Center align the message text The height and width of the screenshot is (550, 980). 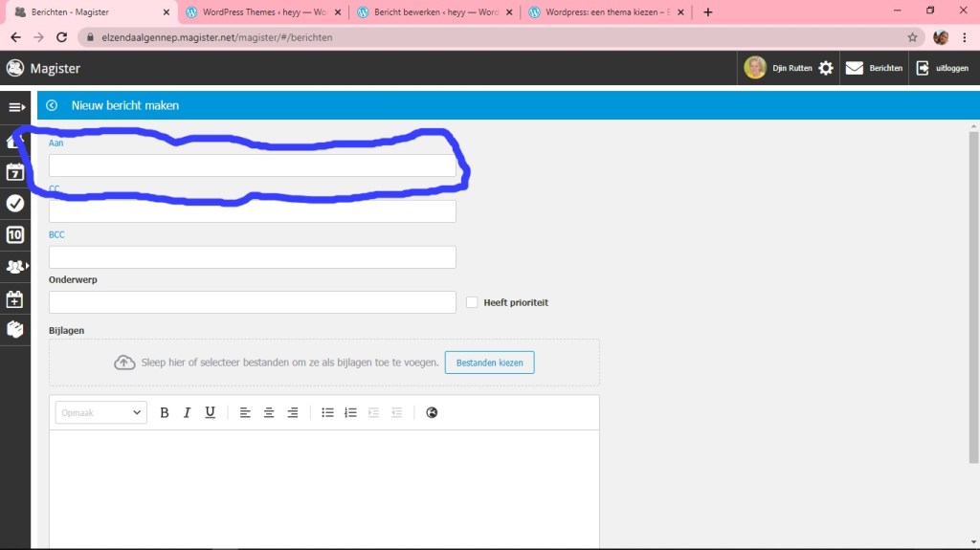point(269,412)
